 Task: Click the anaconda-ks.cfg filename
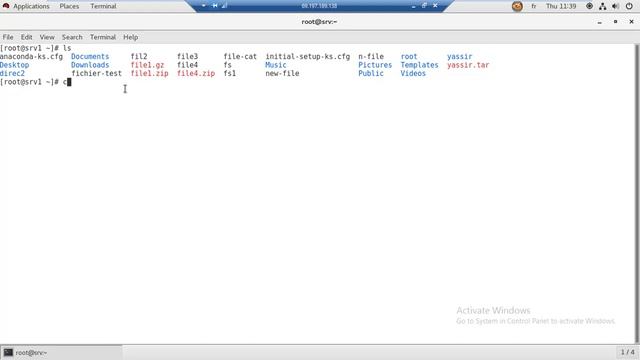[x=31, y=57]
